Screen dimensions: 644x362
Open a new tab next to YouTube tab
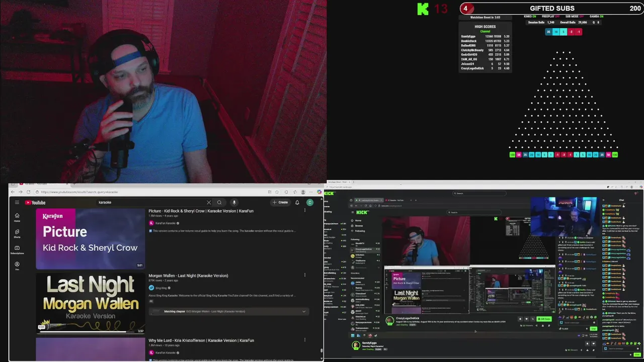coord(74,184)
